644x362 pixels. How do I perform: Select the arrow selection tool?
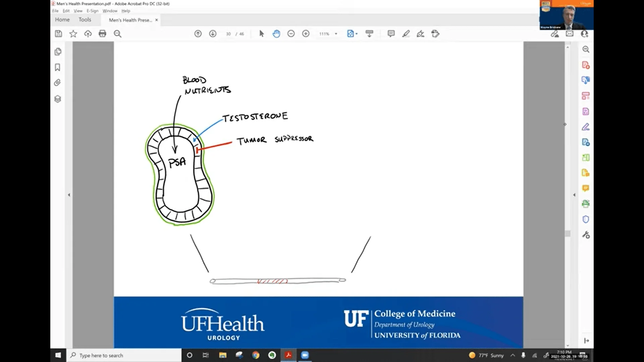262,34
